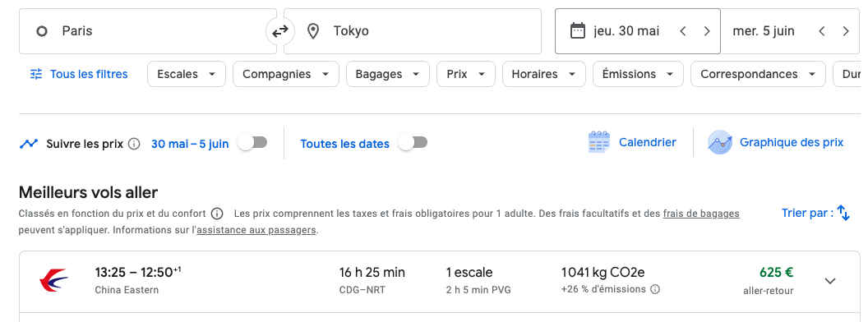This screenshot has width=868, height=322.
Task: Open Tous les filtres panel
Action: [x=79, y=74]
